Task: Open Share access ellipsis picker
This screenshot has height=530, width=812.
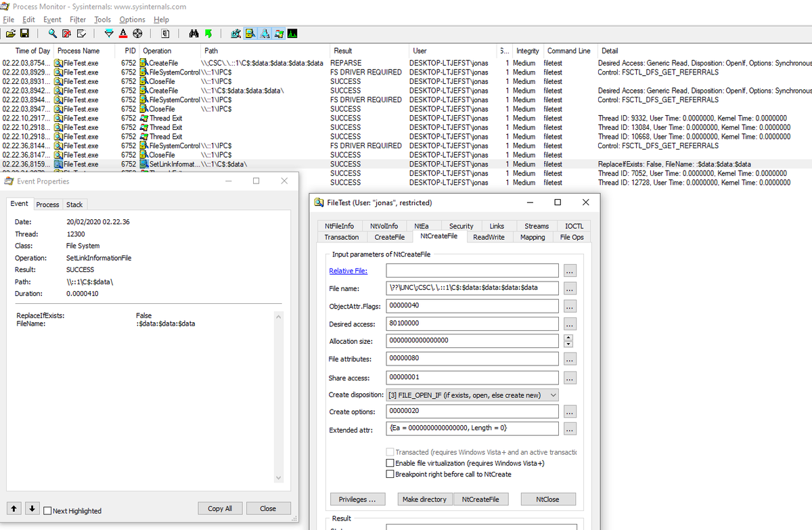Action: pyautogui.click(x=570, y=377)
